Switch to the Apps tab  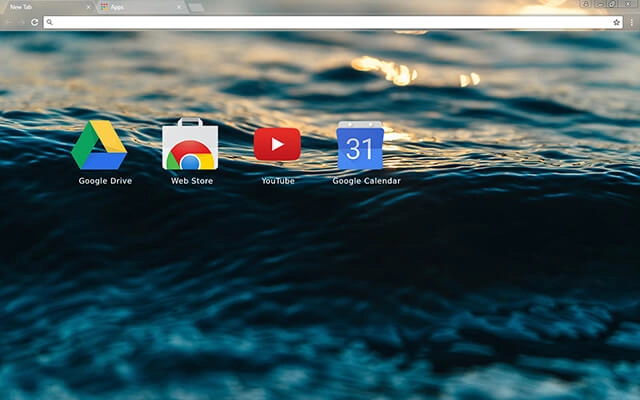pos(142,7)
